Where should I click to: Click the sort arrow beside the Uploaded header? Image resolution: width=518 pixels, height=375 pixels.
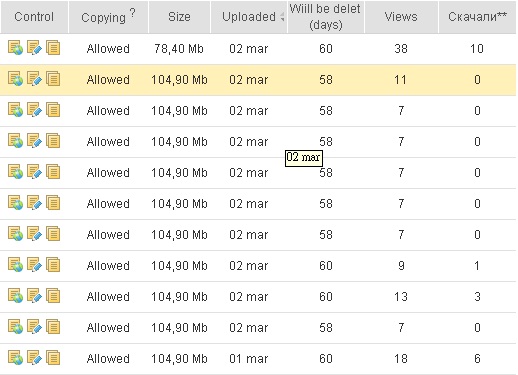(x=282, y=17)
